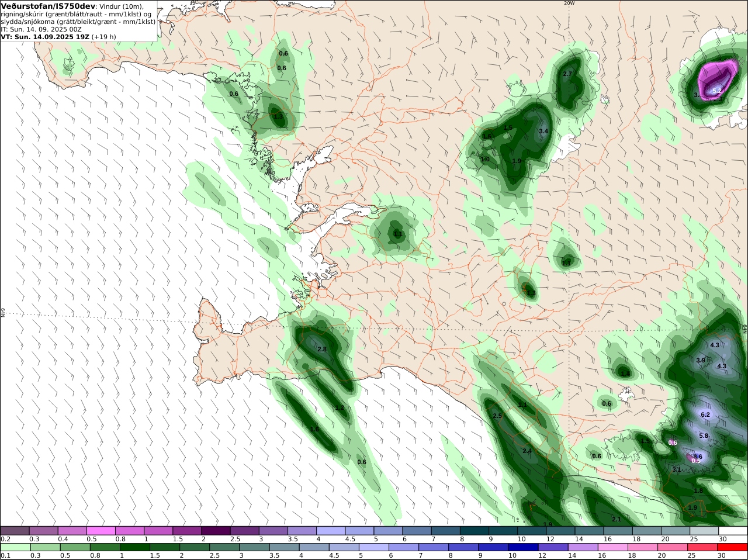Click the 5.2 value in the purple snow area

[x=717, y=91]
